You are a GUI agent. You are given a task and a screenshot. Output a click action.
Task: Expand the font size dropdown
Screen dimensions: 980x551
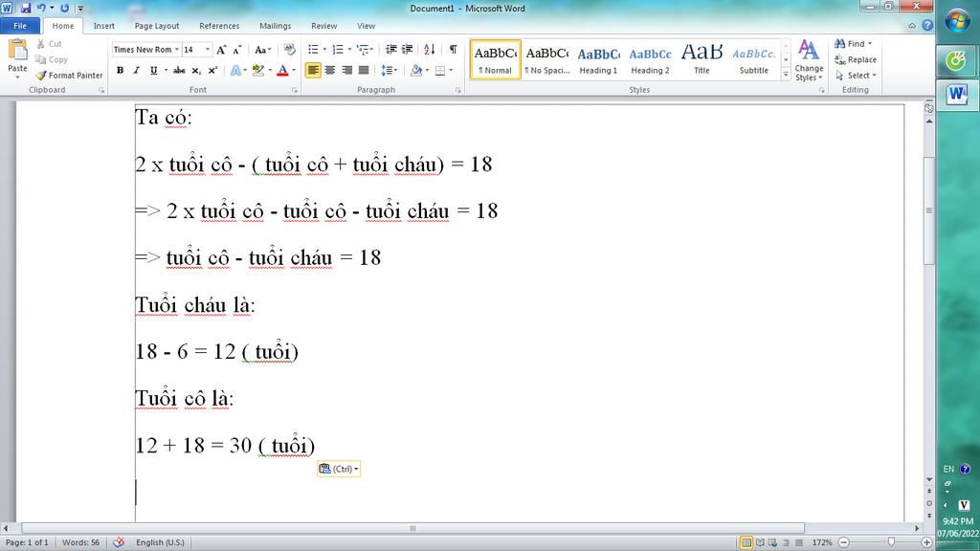coord(207,50)
